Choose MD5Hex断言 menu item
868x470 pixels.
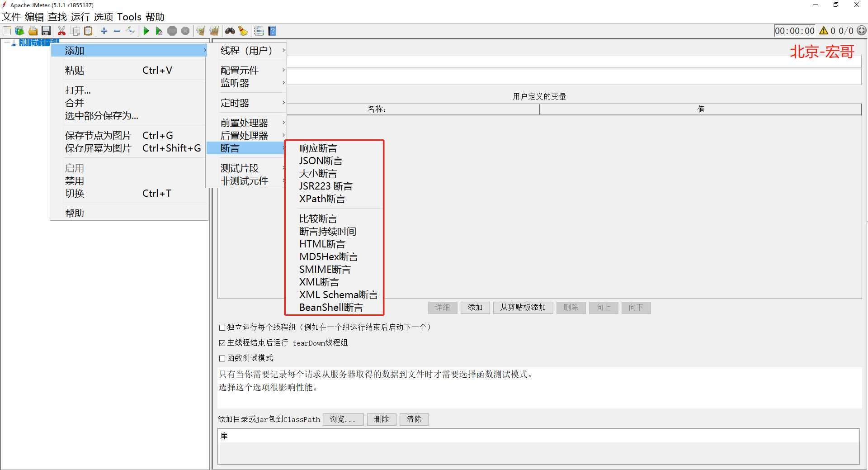(x=335, y=257)
